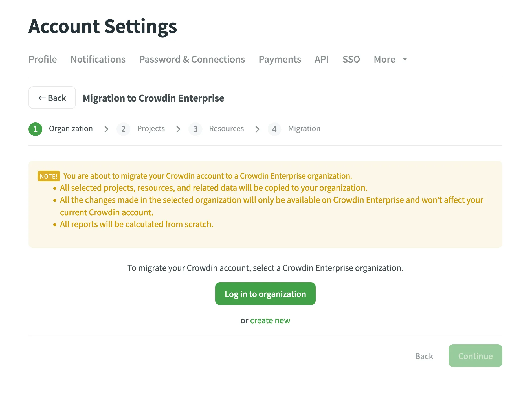Viewport: 532px width, 400px height.
Task: Click the back arrow icon next to Back
Action: coord(42,98)
